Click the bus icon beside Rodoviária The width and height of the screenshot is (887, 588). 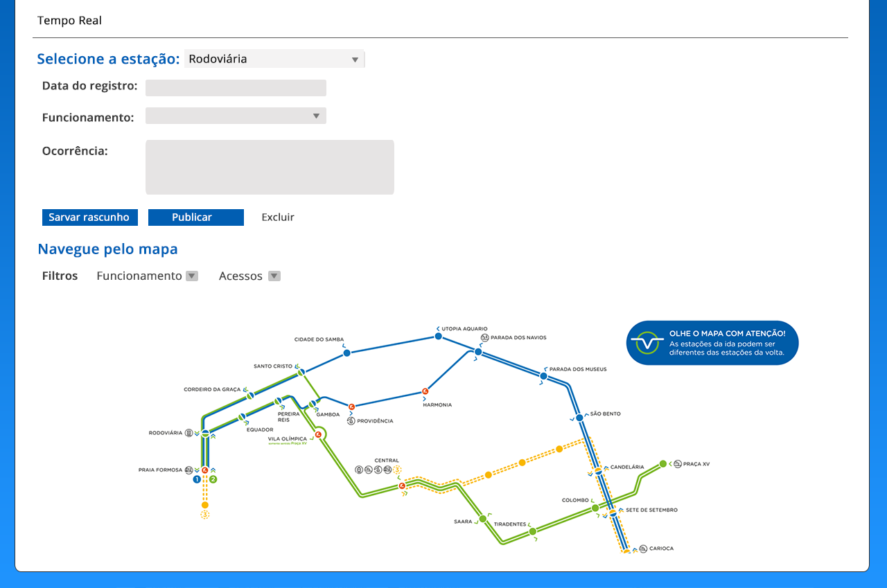188,433
